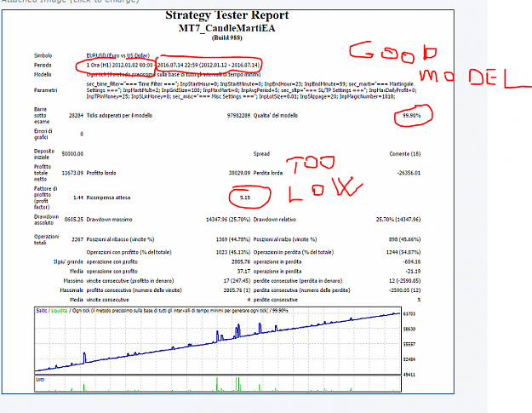The height and width of the screenshot is (413, 532).
Task: Click the total trades value '2267'
Action: click(77, 239)
